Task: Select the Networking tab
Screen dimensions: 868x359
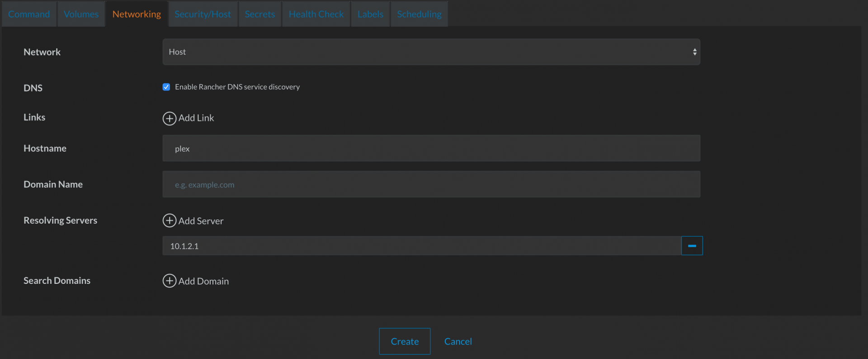Action: click(137, 14)
